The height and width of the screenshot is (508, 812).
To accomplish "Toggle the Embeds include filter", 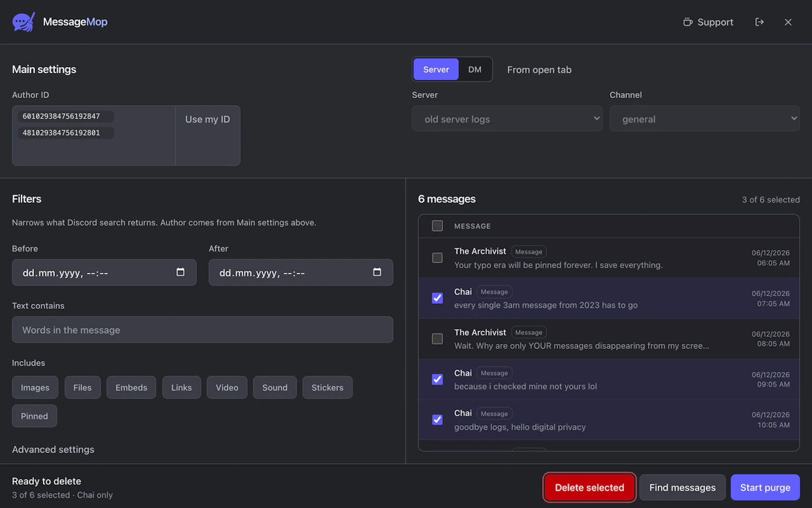I will coord(131,388).
